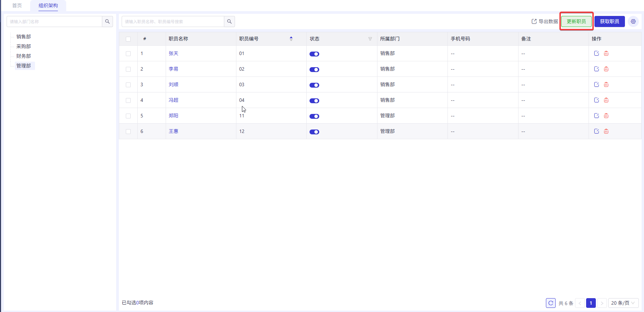
Task: Check the row checkbox for 王惠
Action: tap(128, 132)
